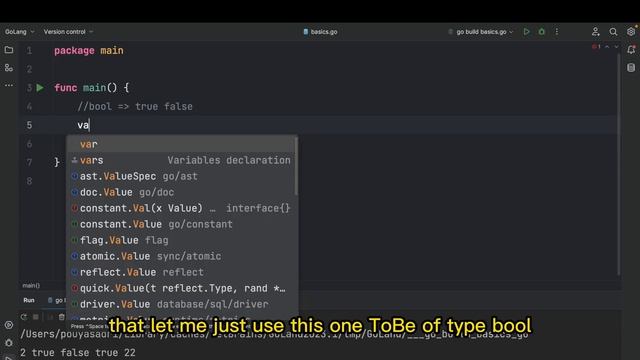The height and width of the screenshot is (360, 640).
Task: Switch to the basics.go editor tab
Action: (x=320, y=32)
